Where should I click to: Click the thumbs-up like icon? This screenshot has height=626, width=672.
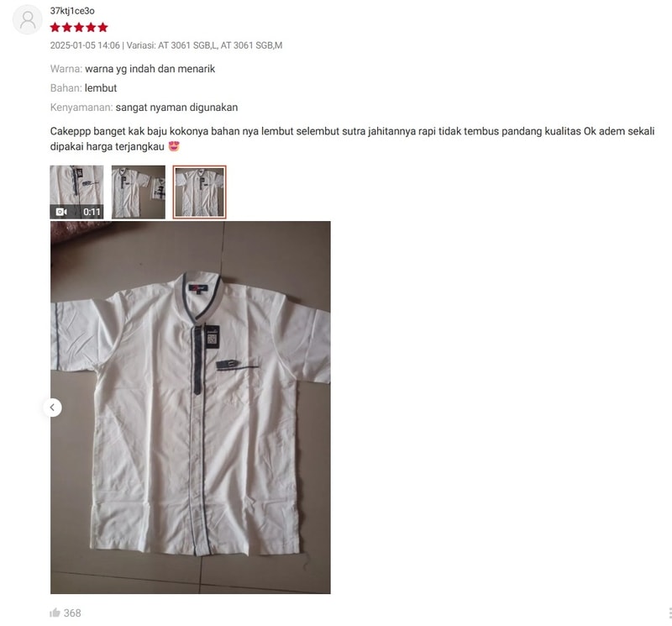coord(55,613)
